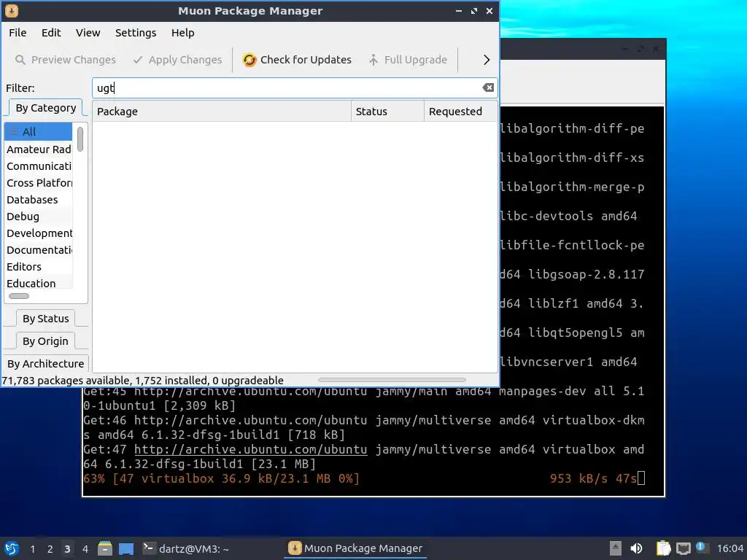The height and width of the screenshot is (560, 747).
Task: Switch to desktop 3 in pager
Action: 67,549
